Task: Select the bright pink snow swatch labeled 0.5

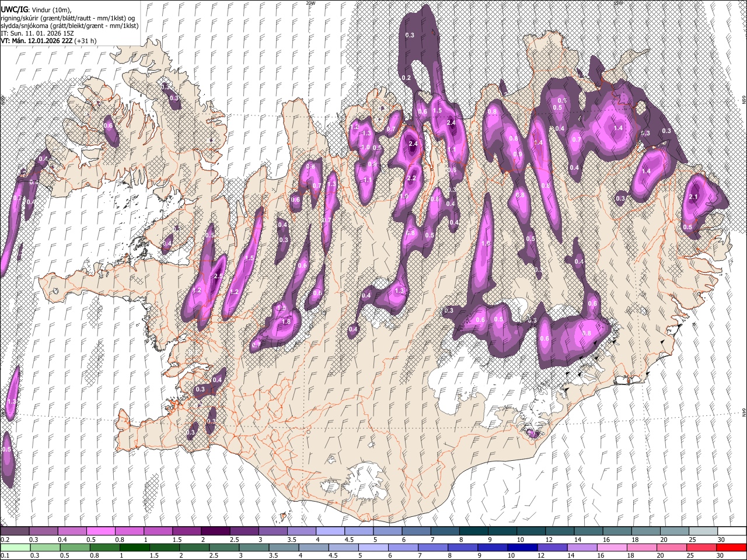Action: [100, 531]
